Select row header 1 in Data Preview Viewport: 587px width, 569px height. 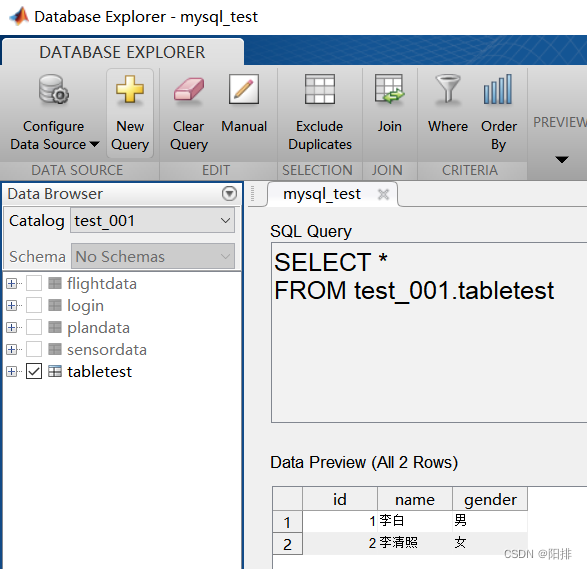coord(287,522)
